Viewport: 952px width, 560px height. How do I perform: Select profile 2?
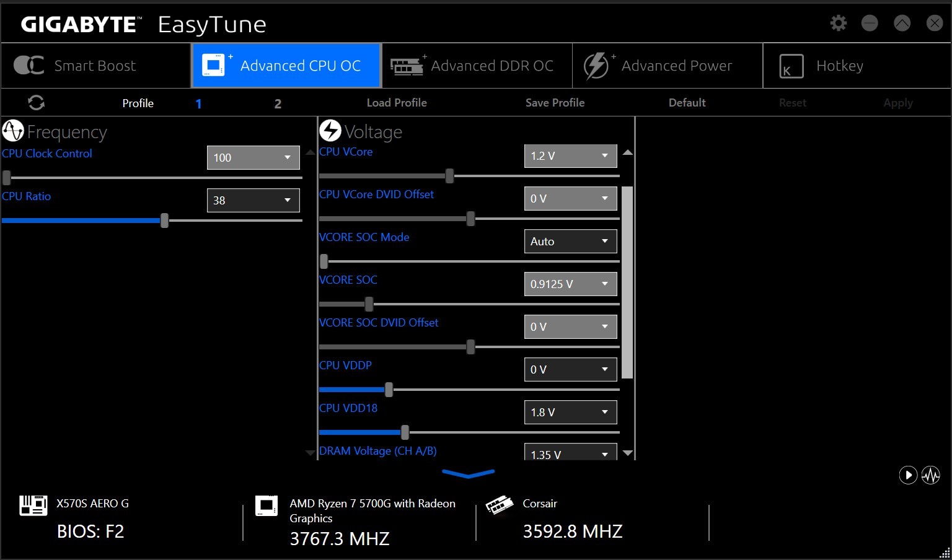[278, 103]
